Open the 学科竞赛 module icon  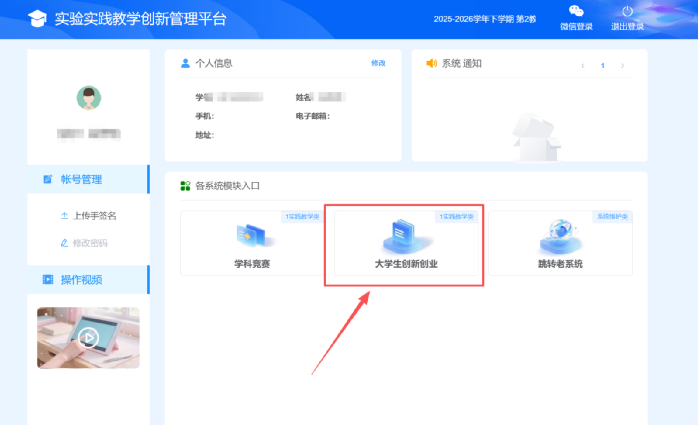tap(251, 237)
